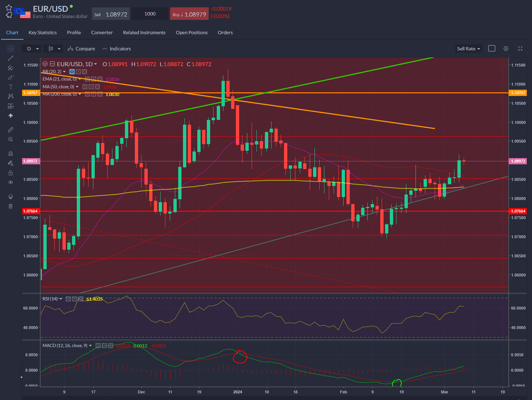This screenshot has height=400, width=532.
Task: Click the trash icon to remove drawings
Action: click(x=11, y=206)
